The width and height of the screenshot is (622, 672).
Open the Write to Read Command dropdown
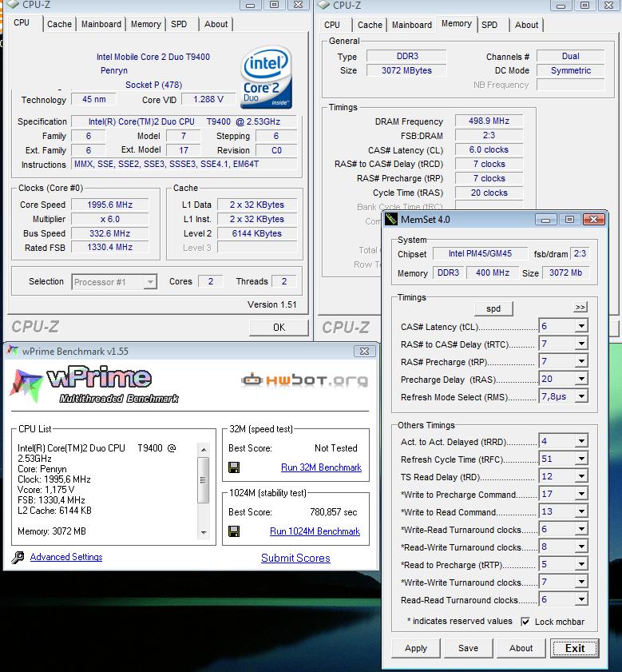(581, 511)
